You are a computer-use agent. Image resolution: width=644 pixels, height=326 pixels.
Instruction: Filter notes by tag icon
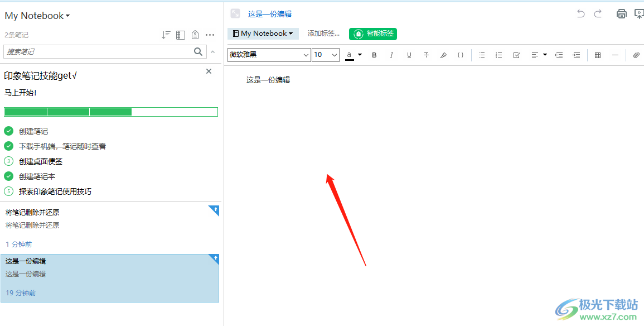coord(195,35)
